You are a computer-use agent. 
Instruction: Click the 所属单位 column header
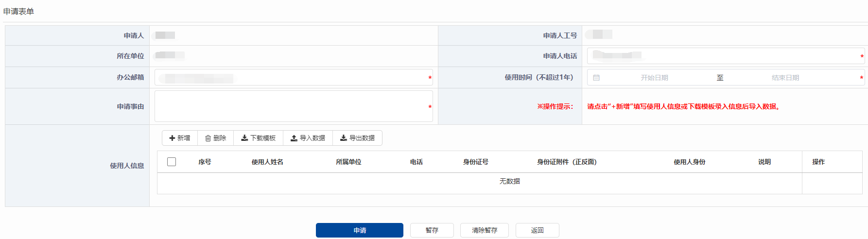tap(348, 162)
